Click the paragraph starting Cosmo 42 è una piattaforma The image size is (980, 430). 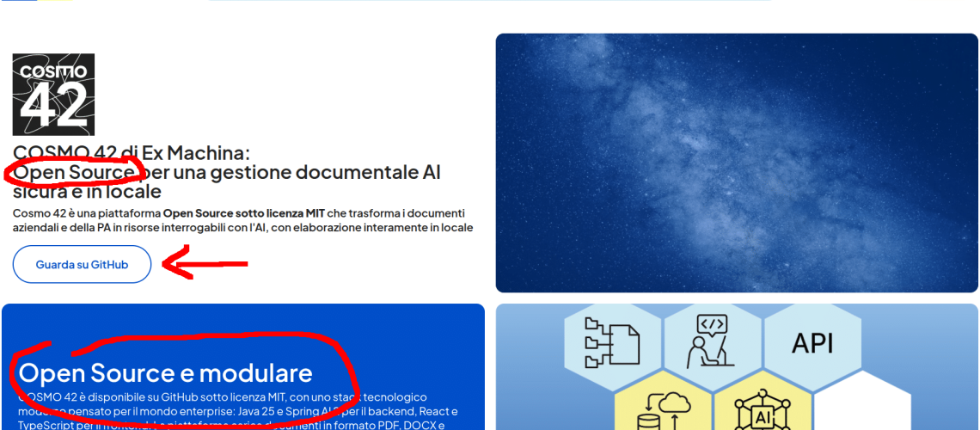click(242, 221)
